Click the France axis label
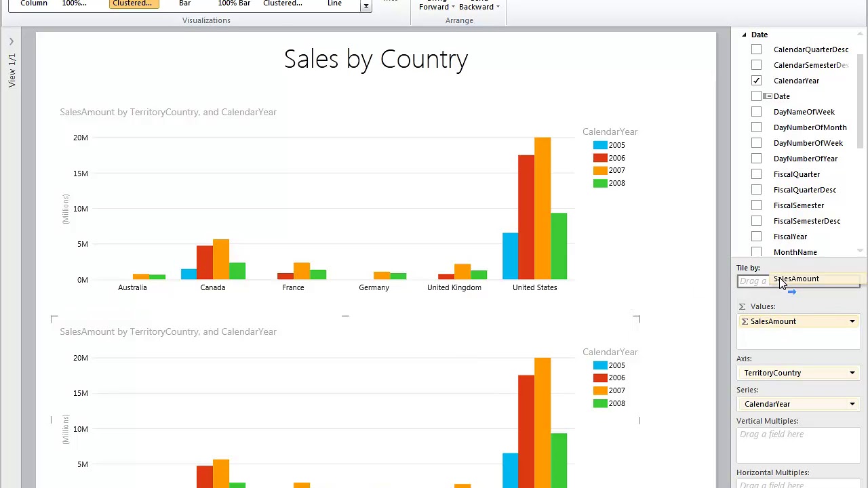868x488 pixels. tap(293, 287)
